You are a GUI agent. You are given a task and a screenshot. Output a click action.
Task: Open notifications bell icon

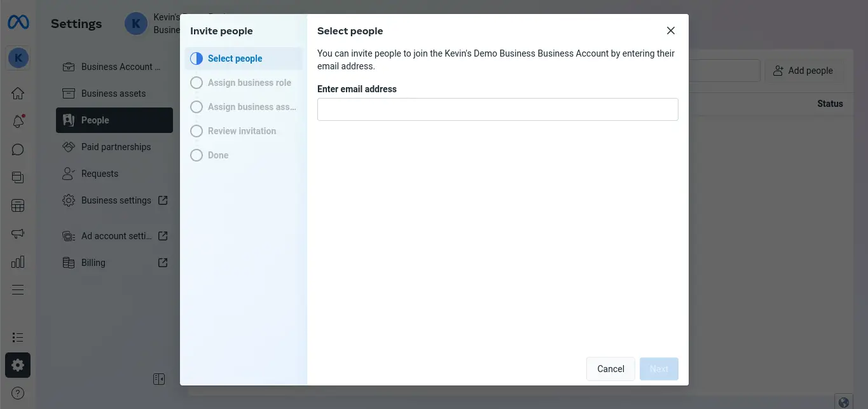18,121
